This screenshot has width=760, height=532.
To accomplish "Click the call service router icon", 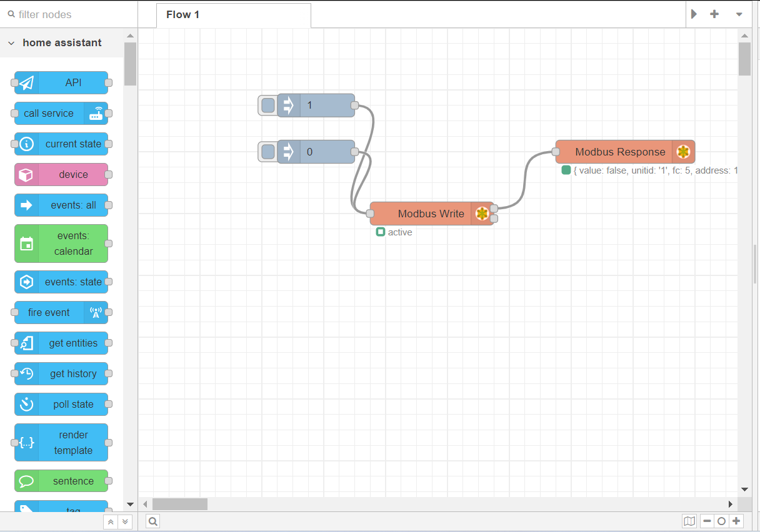I will (x=96, y=114).
